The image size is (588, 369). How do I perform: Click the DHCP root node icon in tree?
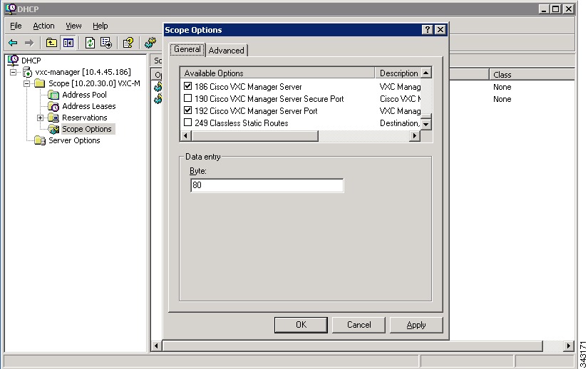tap(13, 60)
